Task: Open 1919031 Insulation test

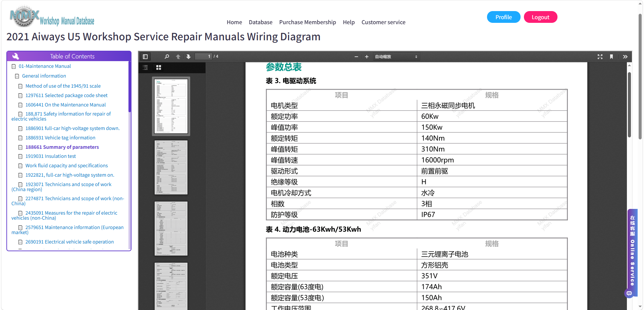Action: [51, 156]
